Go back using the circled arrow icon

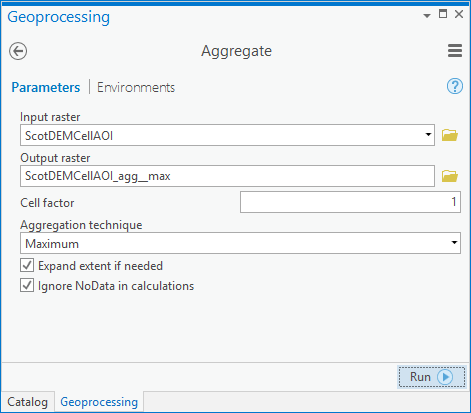pyautogui.click(x=18, y=51)
